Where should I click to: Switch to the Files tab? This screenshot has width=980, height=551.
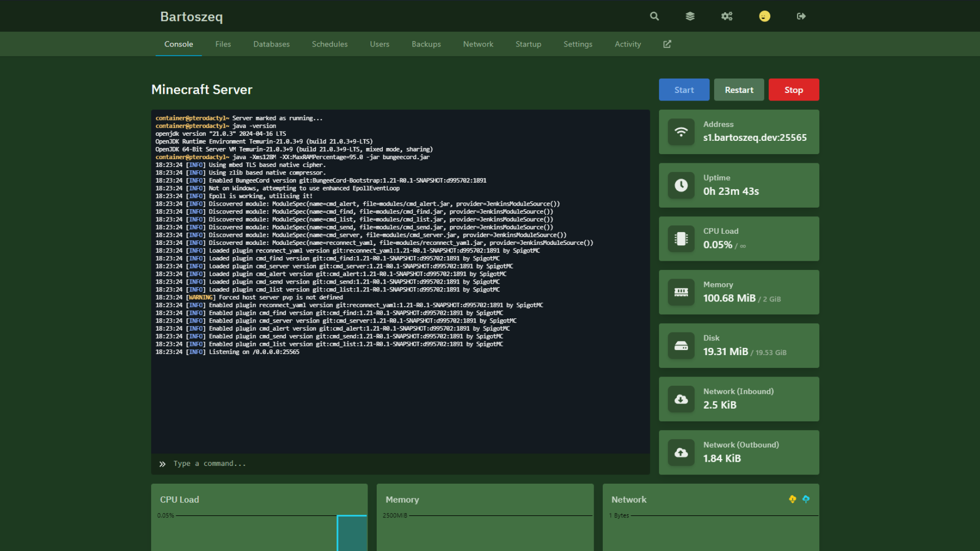coord(223,44)
